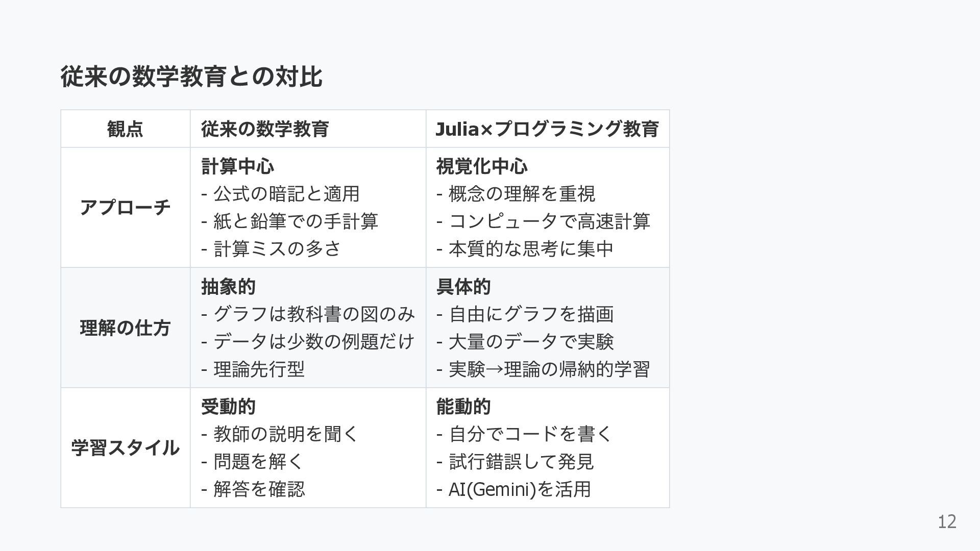The width and height of the screenshot is (980, 551).
Task: Click the Julia×プログラミング教育 header cell
Action: (x=547, y=129)
